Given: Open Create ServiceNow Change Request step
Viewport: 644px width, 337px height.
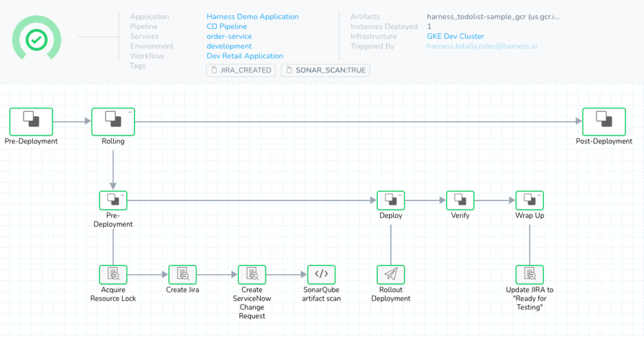Looking at the screenshot, I should tap(252, 275).
